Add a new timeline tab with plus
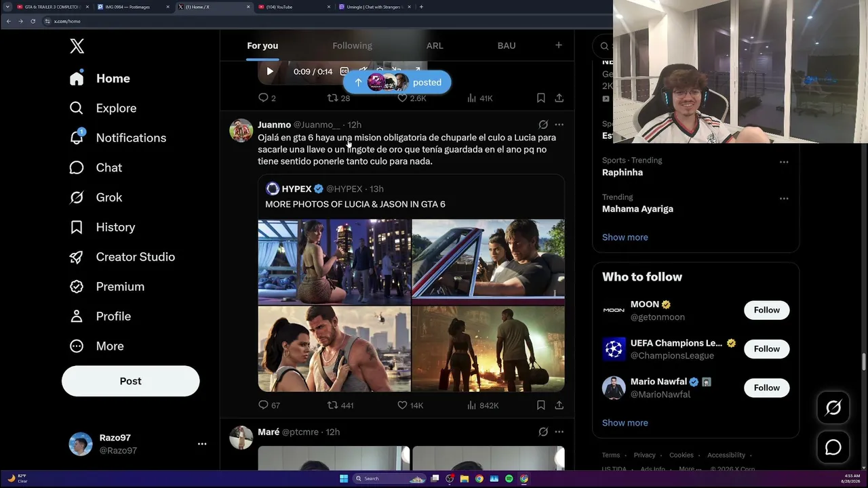Viewport: 868px width, 488px height. point(559,45)
